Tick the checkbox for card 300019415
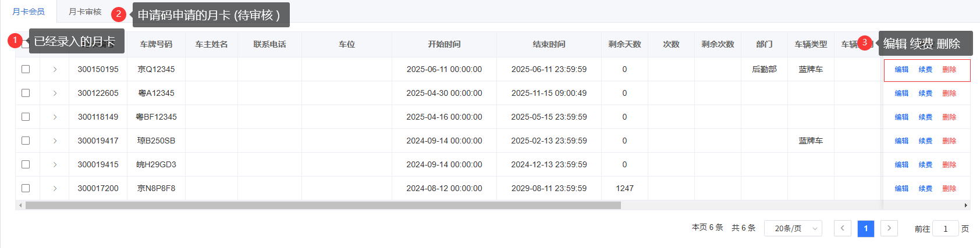The width and height of the screenshot is (980, 248). pyautogui.click(x=26, y=164)
